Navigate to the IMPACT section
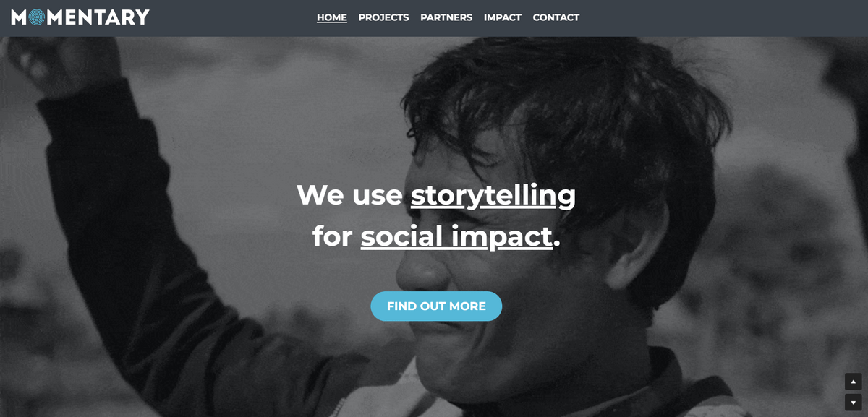The height and width of the screenshot is (417, 868). pos(503,17)
